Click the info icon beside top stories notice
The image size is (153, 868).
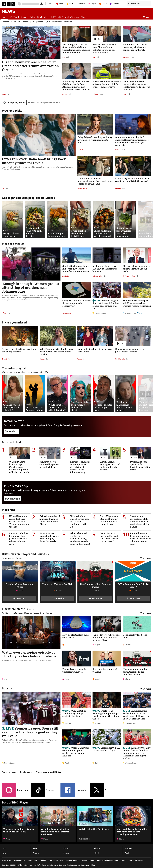point(29,102)
